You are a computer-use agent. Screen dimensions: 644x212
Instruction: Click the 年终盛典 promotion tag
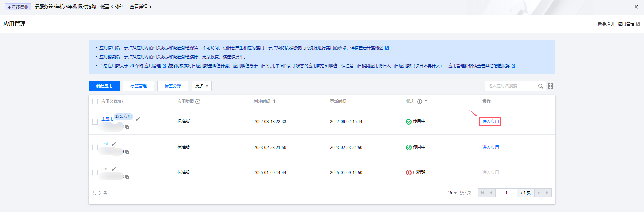18,7
